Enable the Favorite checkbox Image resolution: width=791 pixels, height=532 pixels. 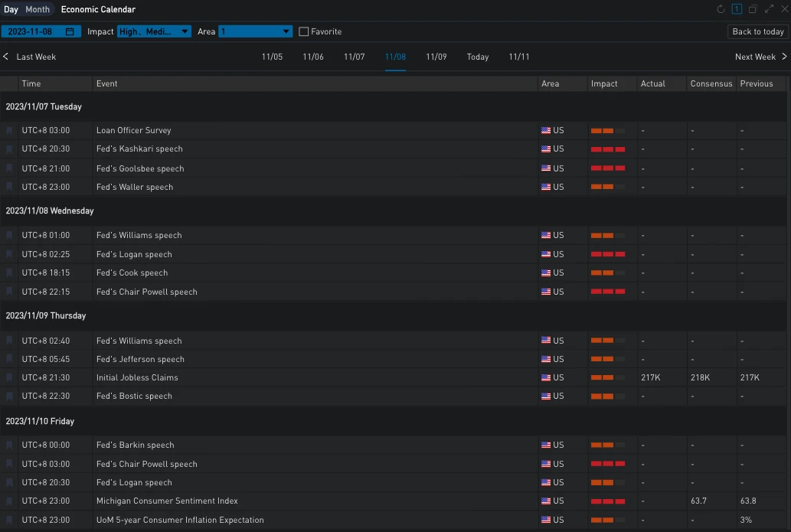click(304, 32)
